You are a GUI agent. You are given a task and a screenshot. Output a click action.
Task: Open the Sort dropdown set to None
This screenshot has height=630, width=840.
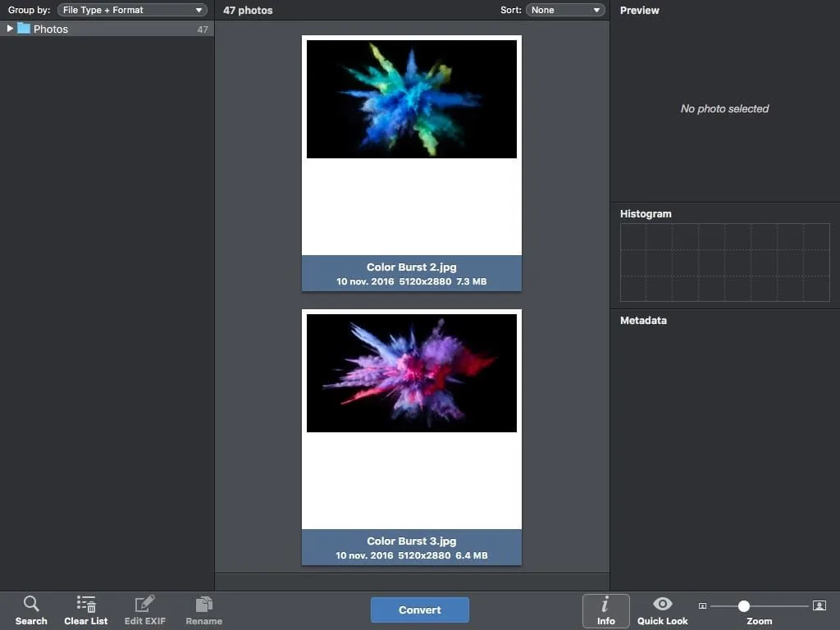[x=565, y=10]
